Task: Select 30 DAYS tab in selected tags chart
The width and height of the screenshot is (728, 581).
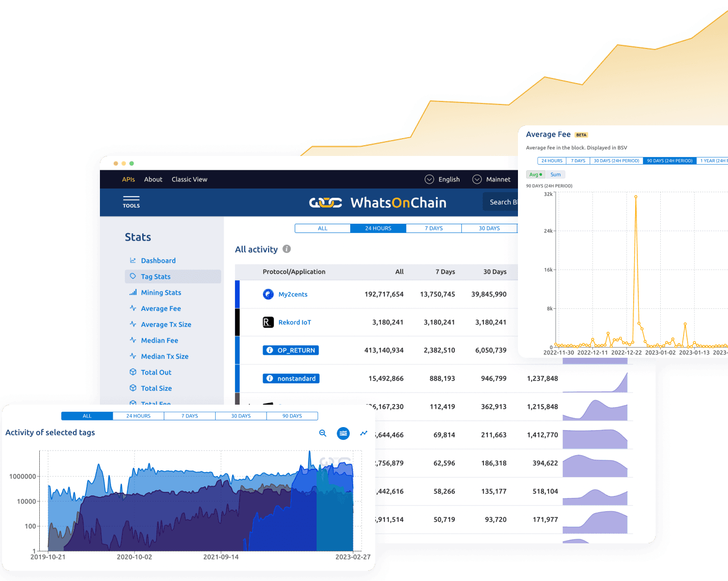Action: click(241, 416)
